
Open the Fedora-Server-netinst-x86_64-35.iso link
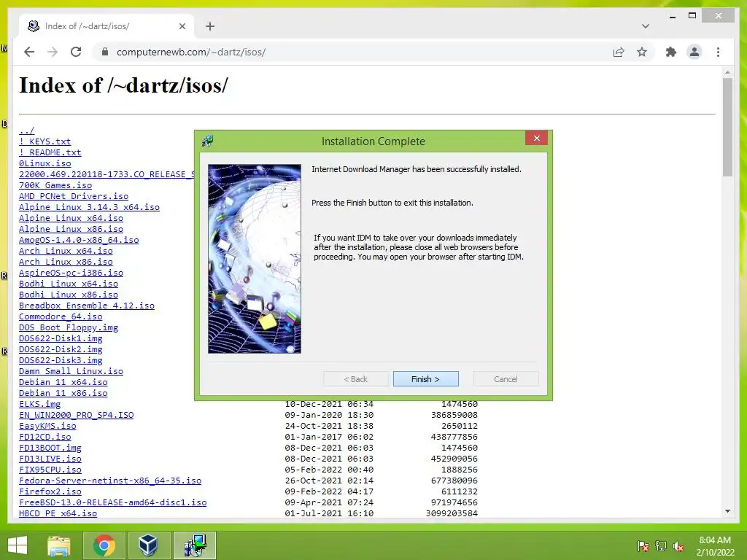click(x=110, y=481)
